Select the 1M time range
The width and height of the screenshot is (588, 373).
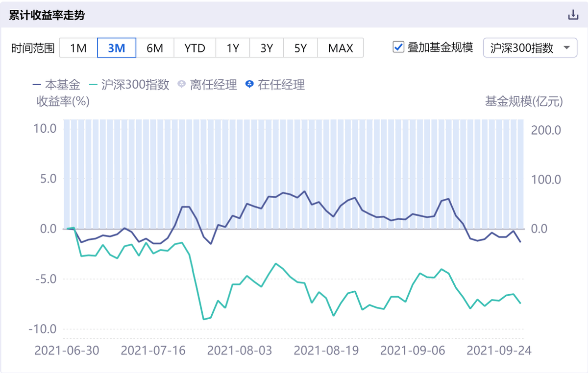(x=78, y=47)
